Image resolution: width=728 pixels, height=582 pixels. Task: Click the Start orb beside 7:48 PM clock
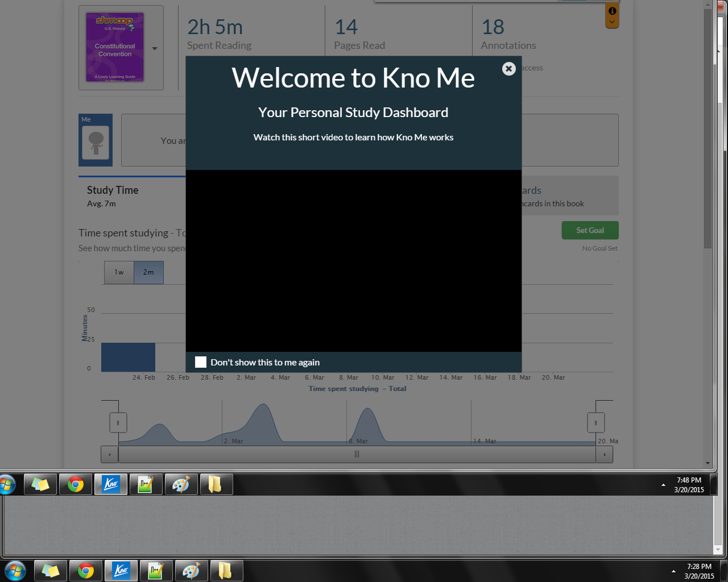[x=7, y=484]
